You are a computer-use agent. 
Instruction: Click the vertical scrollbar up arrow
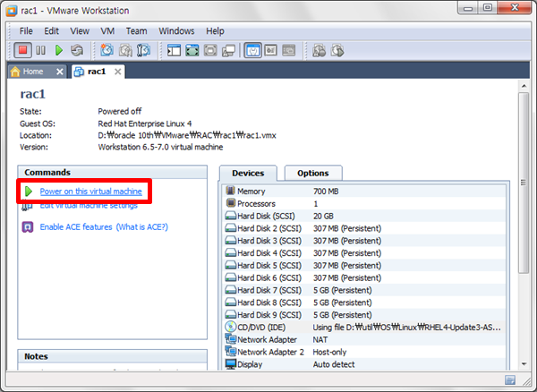click(x=524, y=86)
